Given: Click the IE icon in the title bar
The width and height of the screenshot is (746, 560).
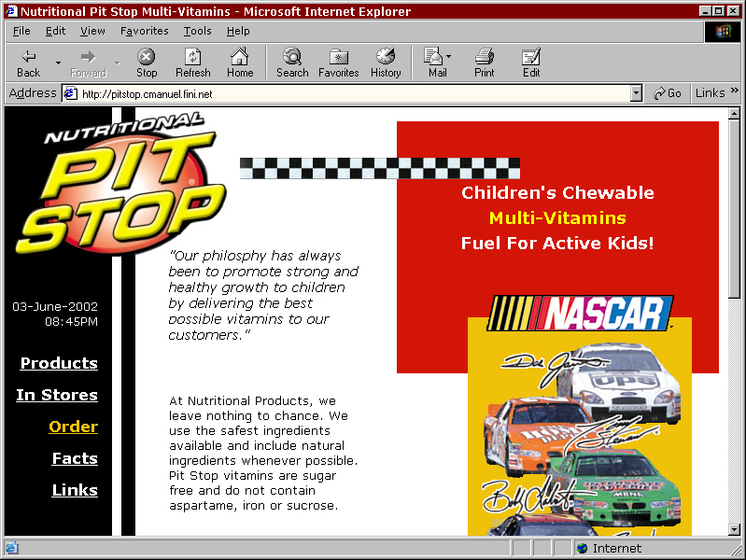Looking at the screenshot, I should (11, 11).
